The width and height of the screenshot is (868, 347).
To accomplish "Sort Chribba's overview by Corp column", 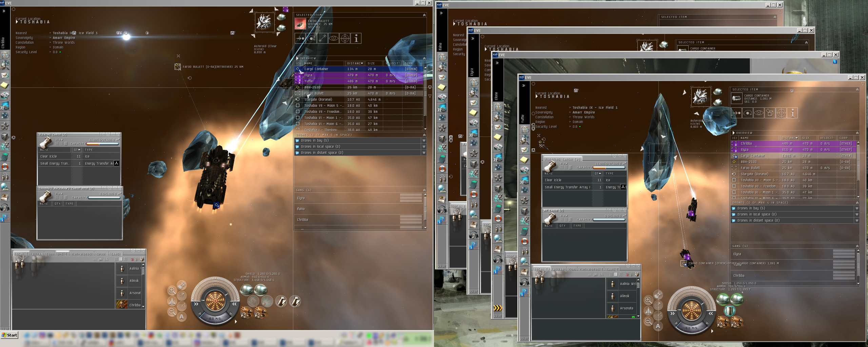I will pos(413,63).
